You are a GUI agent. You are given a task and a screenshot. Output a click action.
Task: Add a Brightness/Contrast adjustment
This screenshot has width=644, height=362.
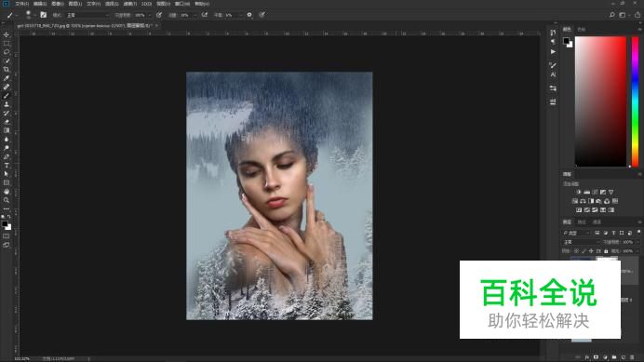pos(579,193)
